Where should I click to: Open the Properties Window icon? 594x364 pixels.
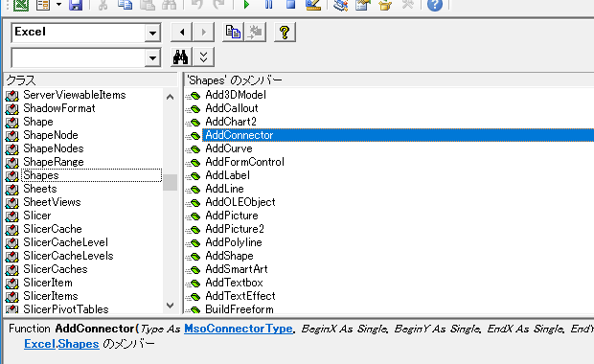tap(362, 5)
